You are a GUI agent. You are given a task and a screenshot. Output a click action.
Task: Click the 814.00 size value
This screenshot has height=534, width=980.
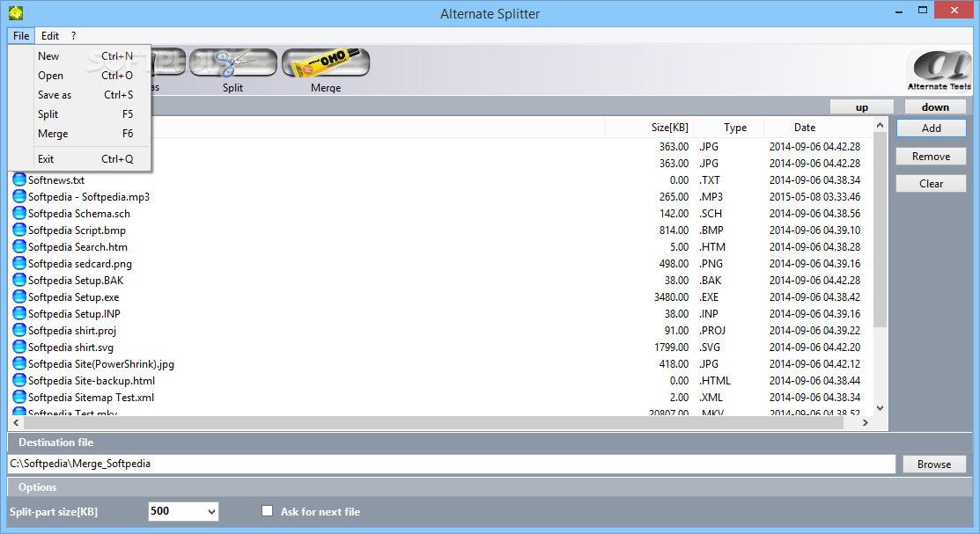674,230
